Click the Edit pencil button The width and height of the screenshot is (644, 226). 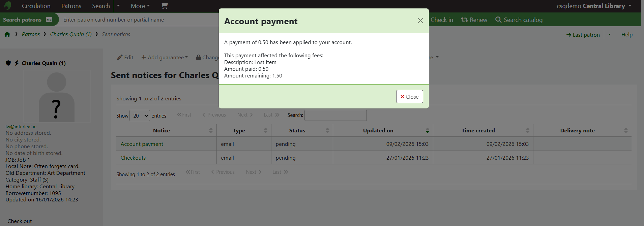click(125, 57)
